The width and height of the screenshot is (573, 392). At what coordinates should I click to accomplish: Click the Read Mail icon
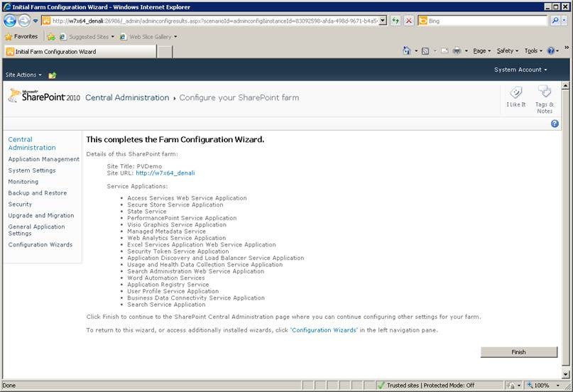click(444, 51)
